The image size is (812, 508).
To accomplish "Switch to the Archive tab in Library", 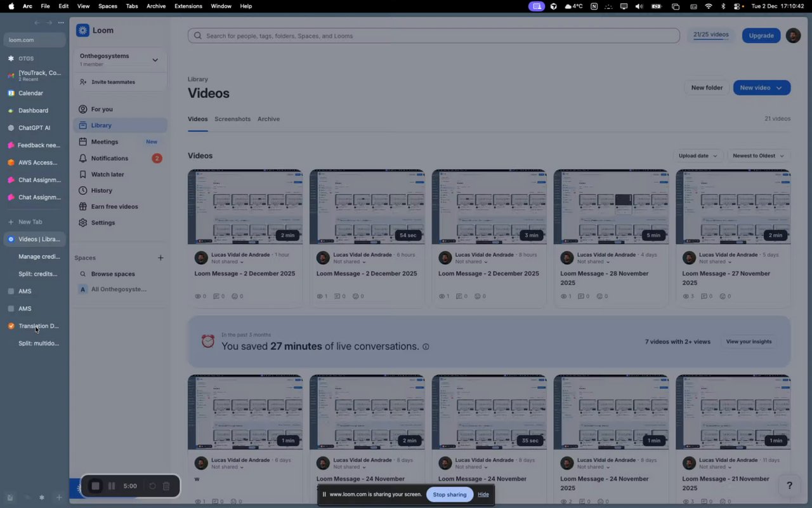I will coord(268,119).
